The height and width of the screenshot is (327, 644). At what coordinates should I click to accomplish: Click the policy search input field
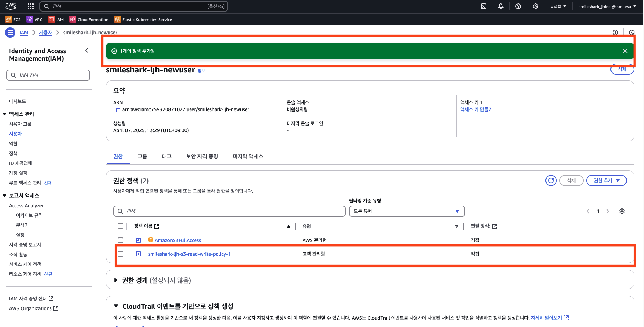point(229,211)
